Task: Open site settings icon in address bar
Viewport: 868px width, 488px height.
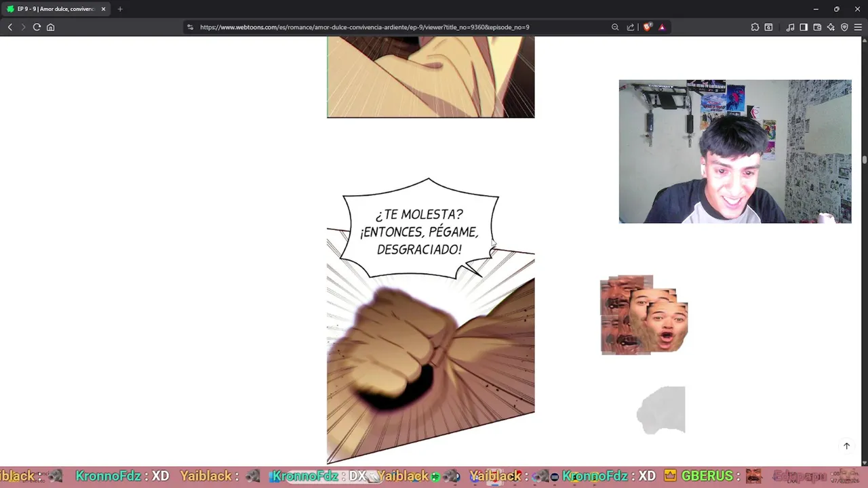Action: click(x=190, y=27)
